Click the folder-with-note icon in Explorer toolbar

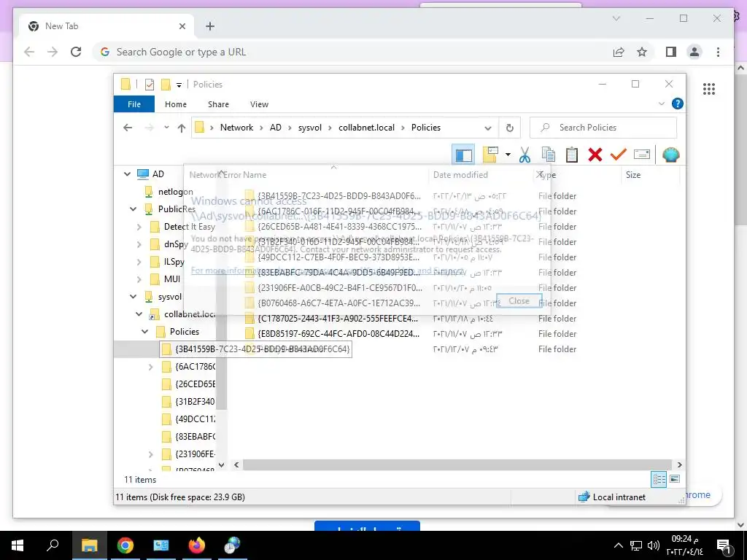pos(490,155)
